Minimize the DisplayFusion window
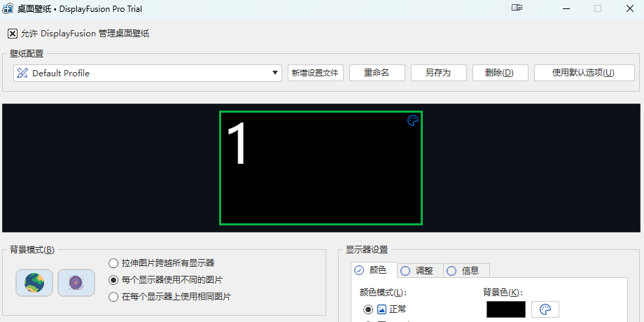The width and height of the screenshot is (644, 322). pos(566,8)
